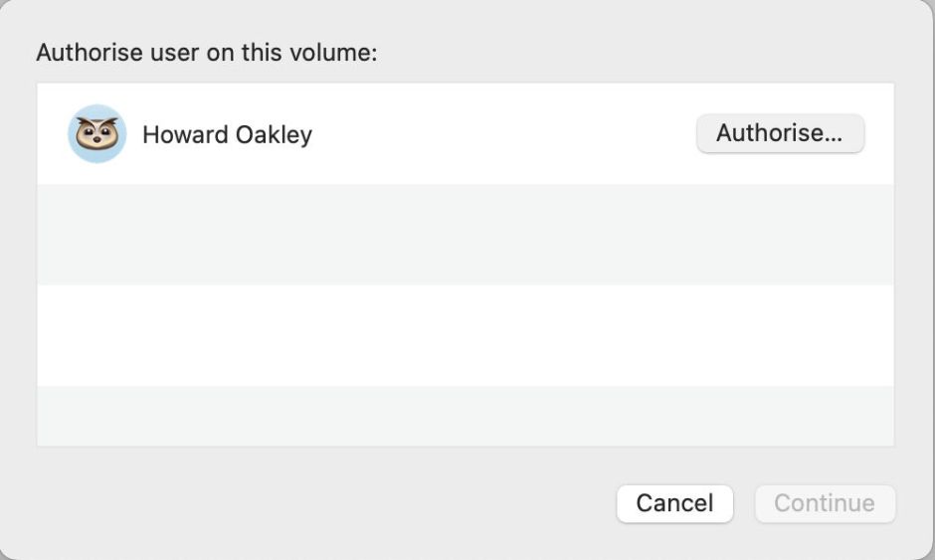
Task: Click the ellipsis on the Authorise button
Action: pyautogui.click(x=834, y=134)
